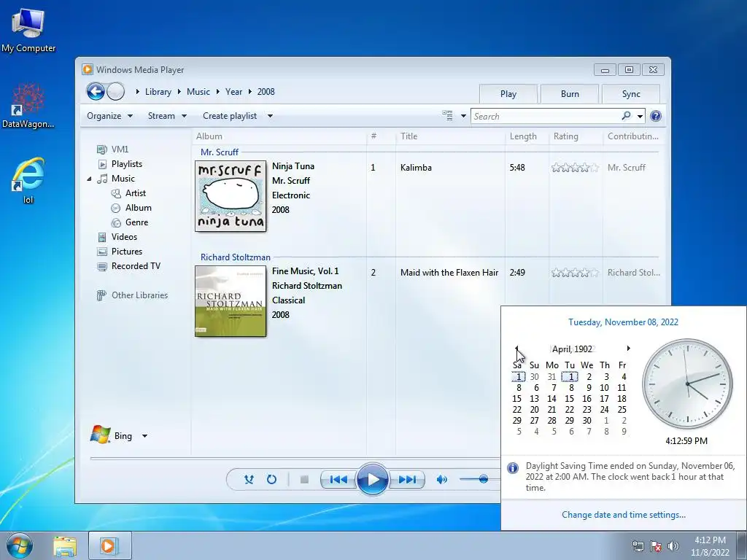Expand the Bing online stores dropdown
The width and height of the screenshot is (747, 560).
145,436
